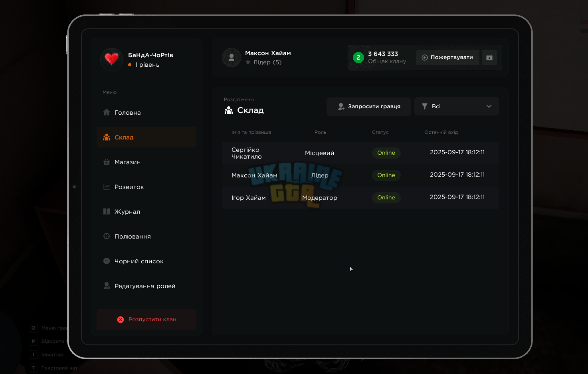The height and width of the screenshot is (374, 588).
Task: Click the plus circle icon in Пожертвувати
Action: pos(425,58)
